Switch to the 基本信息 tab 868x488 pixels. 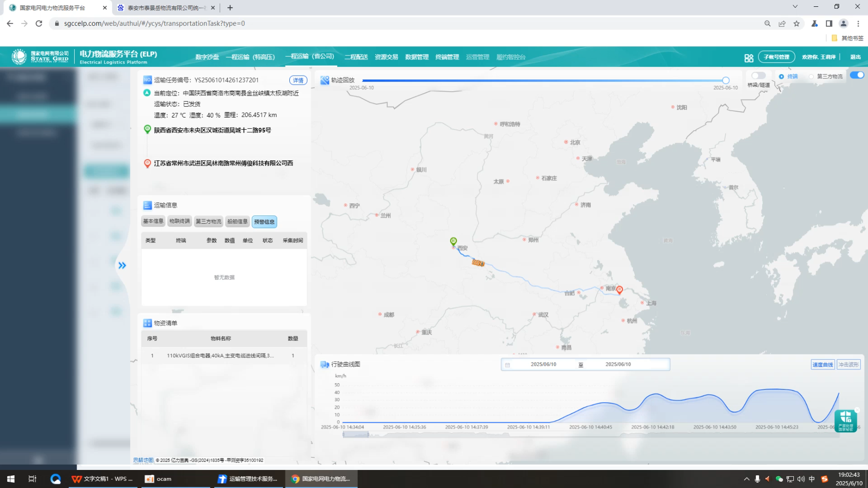(x=153, y=221)
